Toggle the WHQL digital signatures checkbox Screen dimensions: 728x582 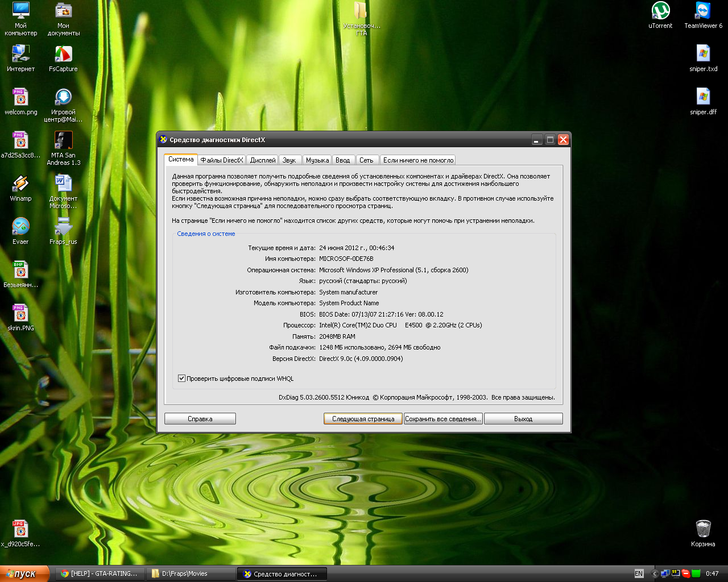[181, 378]
